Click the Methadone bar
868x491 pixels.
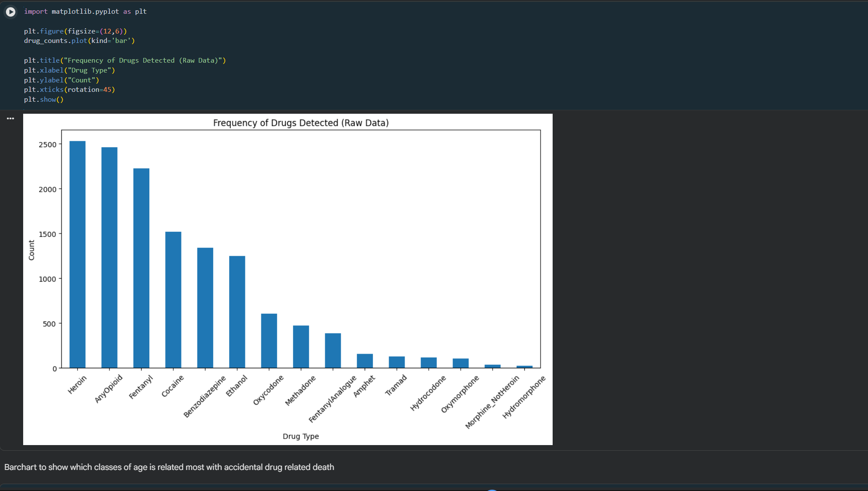tap(301, 347)
